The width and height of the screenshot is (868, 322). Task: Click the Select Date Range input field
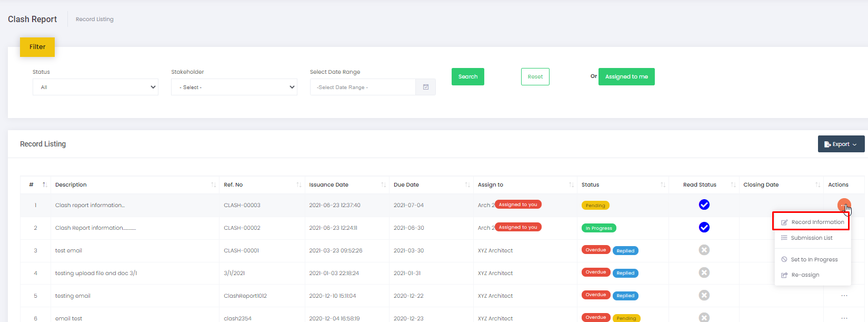363,87
